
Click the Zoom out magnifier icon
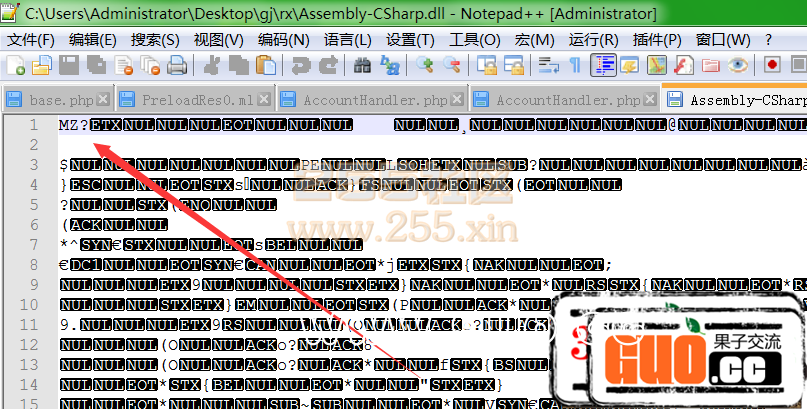[452, 66]
